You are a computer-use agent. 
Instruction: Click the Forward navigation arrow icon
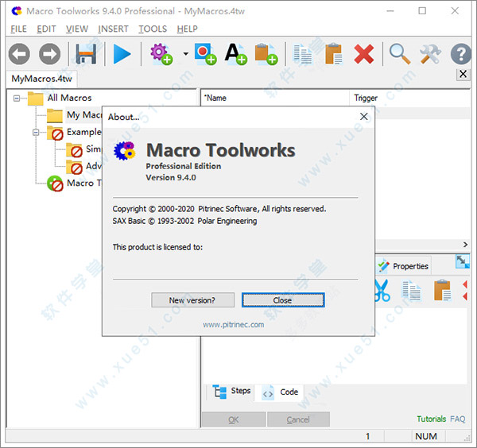49,54
